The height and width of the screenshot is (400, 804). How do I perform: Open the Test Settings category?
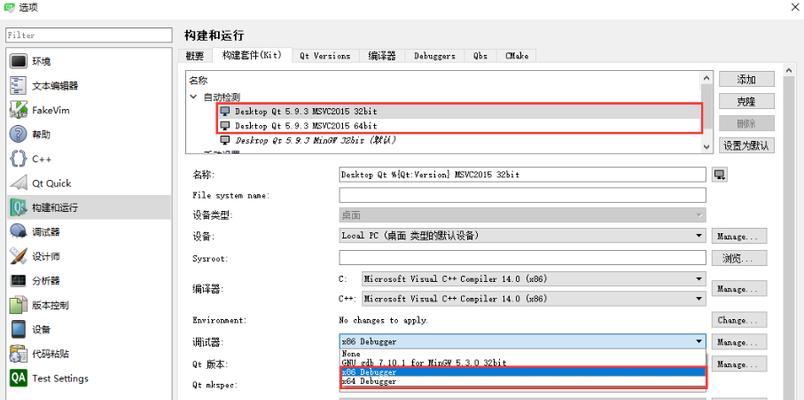point(90,378)
